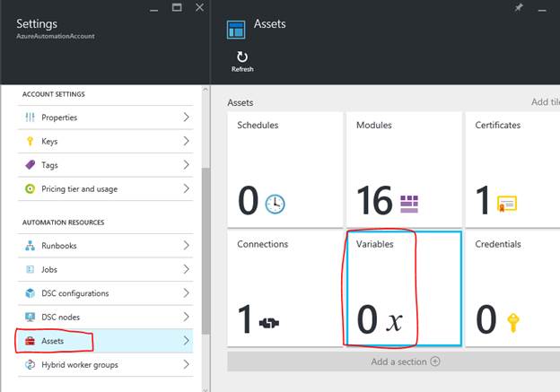Minimize the Assets blade
This screenshot has width=560, height=392.
point(542,11)
